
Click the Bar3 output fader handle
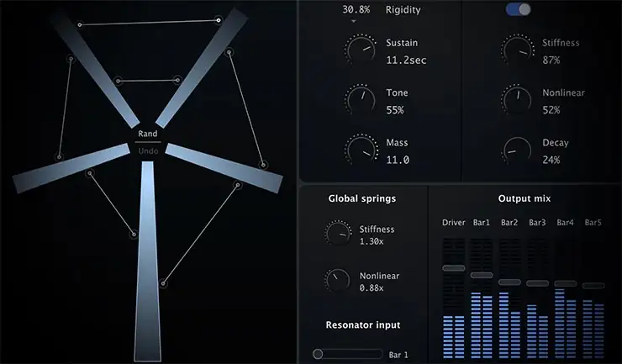click(x=537, y=283)
